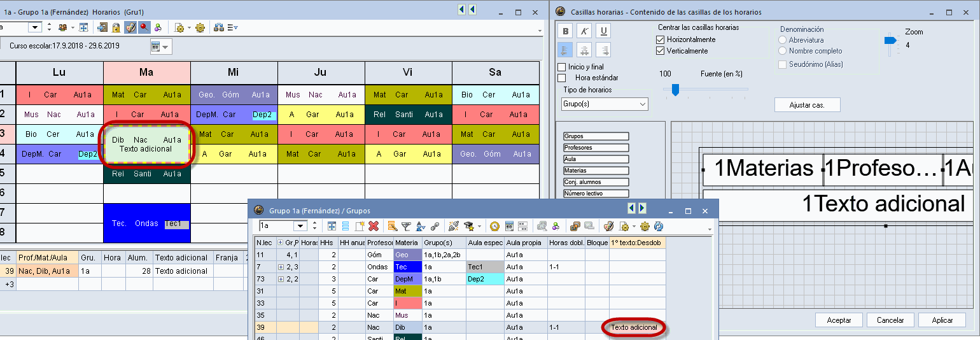Uncheck the Horizontalmente checkbox
This screenshot has width=980, height=340.
click(660, 39)
